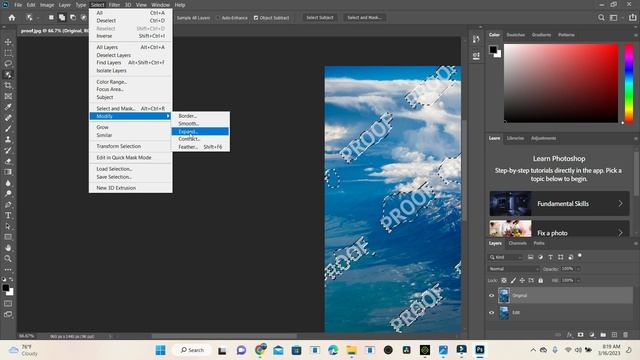Select the Path Selection tool

(8, 226)
